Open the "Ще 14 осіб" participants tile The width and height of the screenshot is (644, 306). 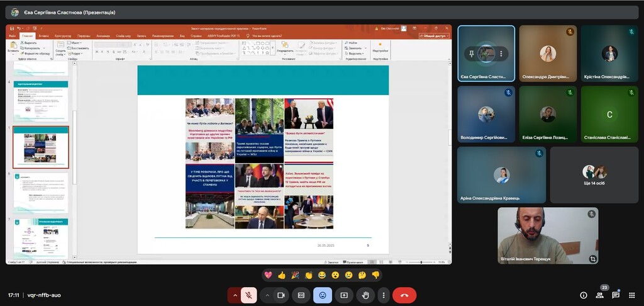point(594,175)
